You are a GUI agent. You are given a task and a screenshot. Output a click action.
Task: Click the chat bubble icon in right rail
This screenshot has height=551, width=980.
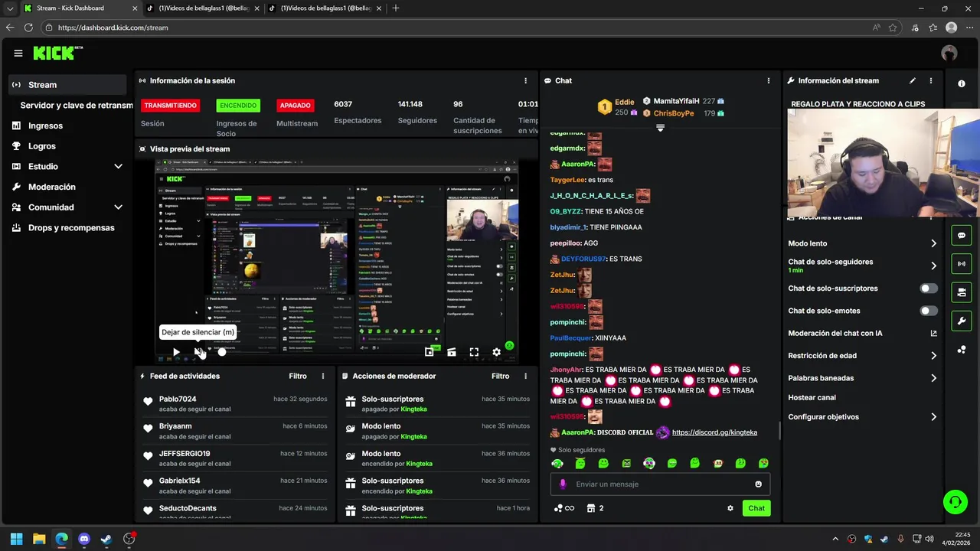coord(962,235)
